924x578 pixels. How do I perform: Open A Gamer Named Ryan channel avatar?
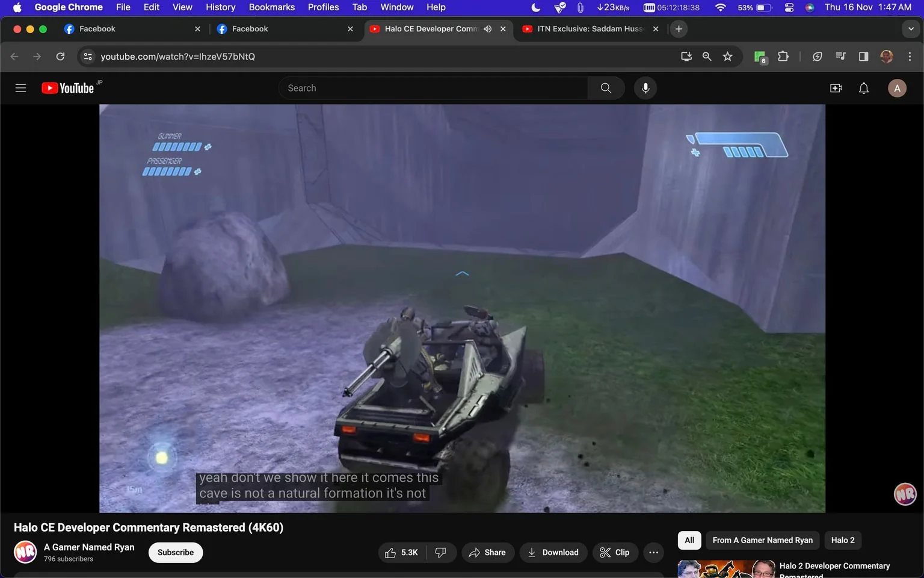pyautogui.click(x=25, y=552)
